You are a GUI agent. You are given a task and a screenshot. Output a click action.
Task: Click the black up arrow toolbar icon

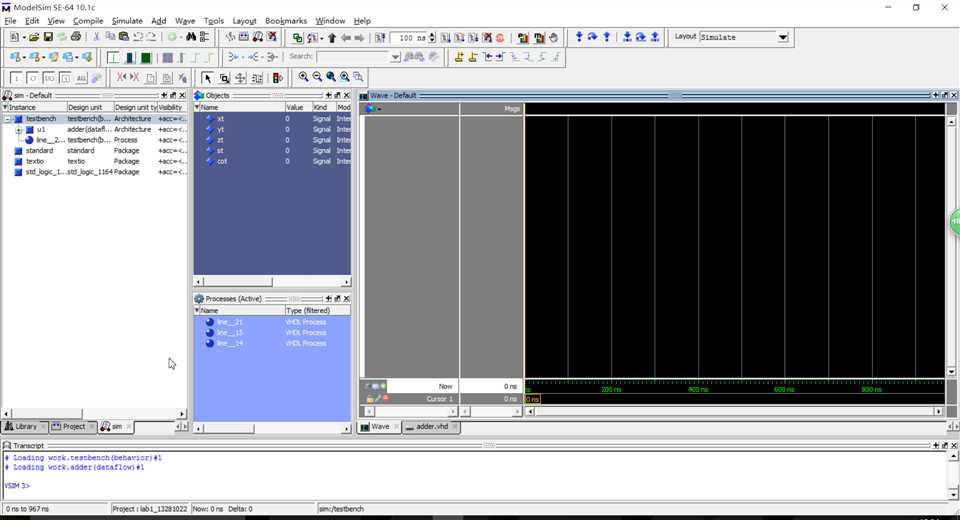pos(332,38)
